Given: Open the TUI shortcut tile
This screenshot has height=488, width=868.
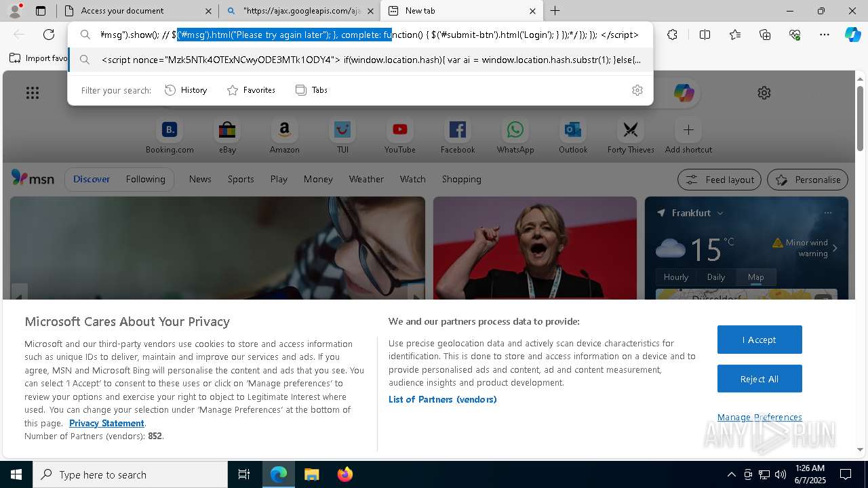Looking at the screenshot, I should [x=342, y=136].
